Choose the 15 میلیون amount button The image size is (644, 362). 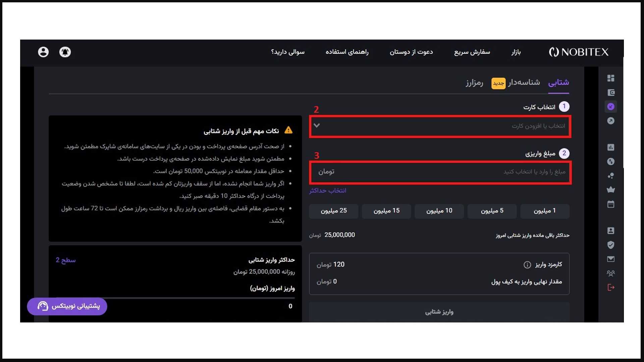click(386, 211)
